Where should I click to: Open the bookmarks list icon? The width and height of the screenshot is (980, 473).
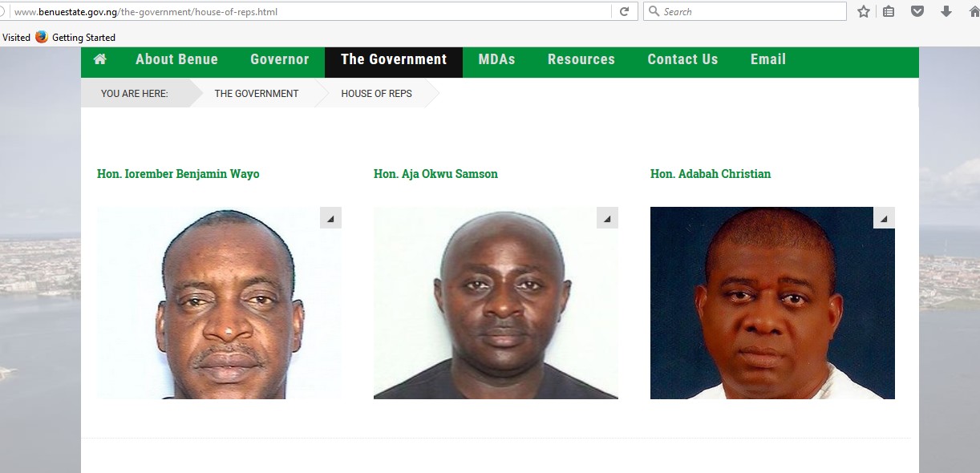[x=889, y=11]
